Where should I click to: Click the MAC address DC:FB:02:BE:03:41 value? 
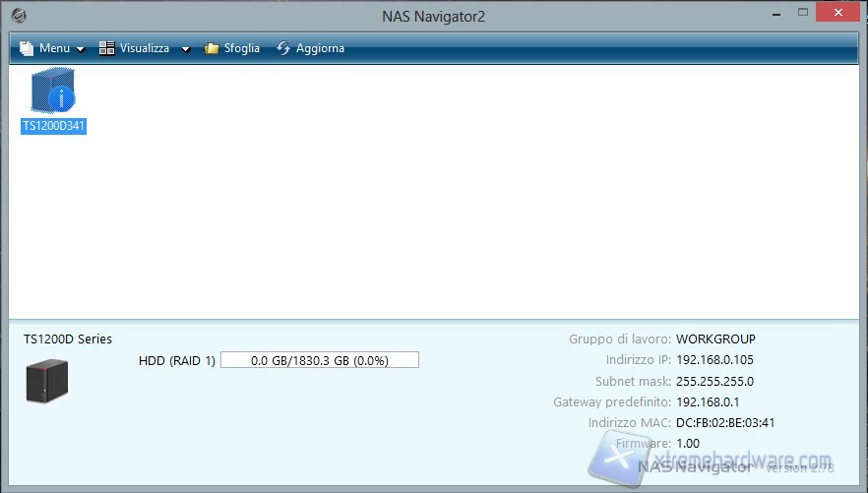coord(726,423)
